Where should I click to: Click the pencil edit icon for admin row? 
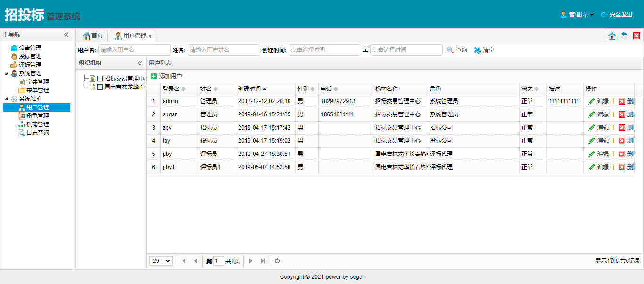coord(592,101)
